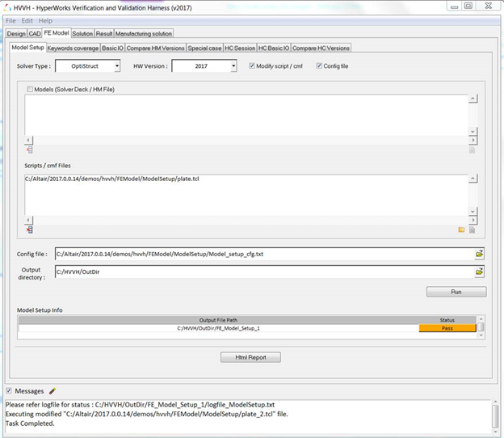The height and width of the screenshot is (438, 504).
Task: Click the yellow folder icon under Scripts list
Action: click(461, 230)
